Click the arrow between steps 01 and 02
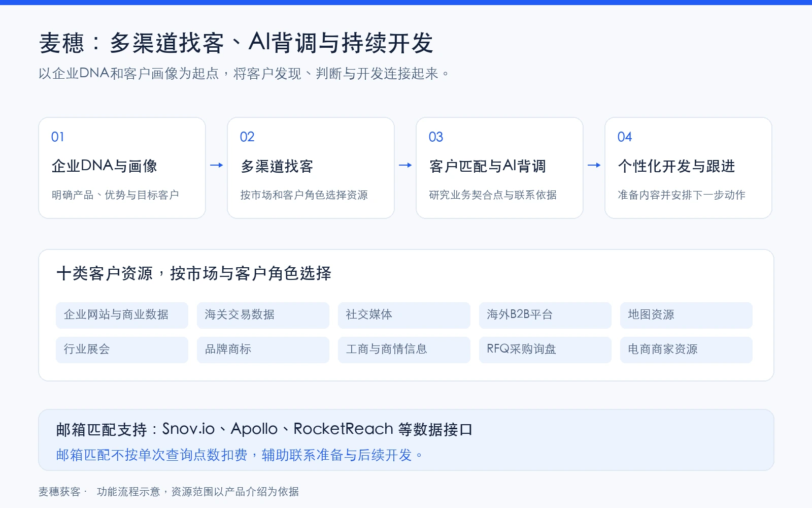812x508 pixels. pos(217,165)
